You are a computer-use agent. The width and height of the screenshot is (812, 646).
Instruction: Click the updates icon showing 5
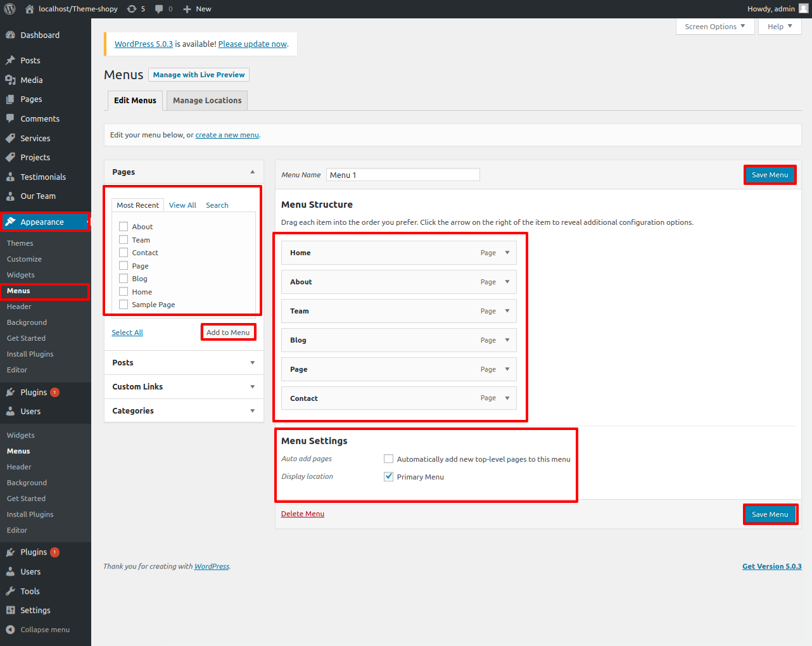[132, 9]
